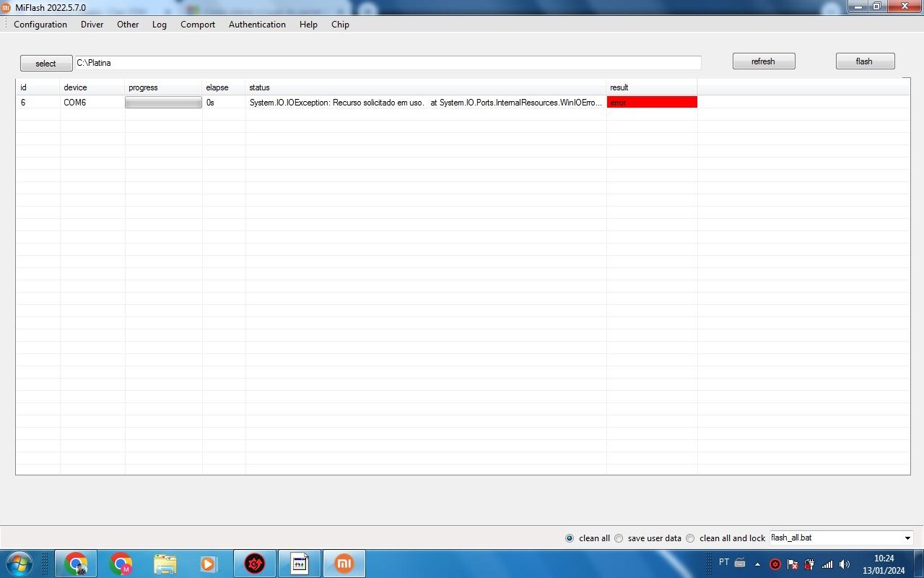This screenshot has height=578, width=924.
Task: Click the System.IO.IOException status message
Action: coord(426,103)
